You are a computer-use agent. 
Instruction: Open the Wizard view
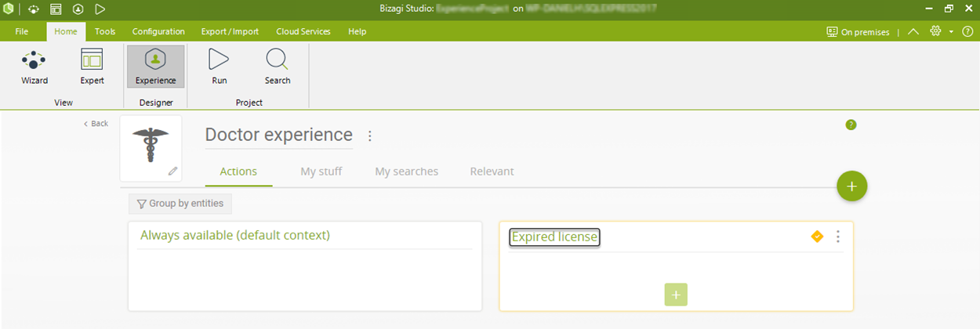coord(34,67)
